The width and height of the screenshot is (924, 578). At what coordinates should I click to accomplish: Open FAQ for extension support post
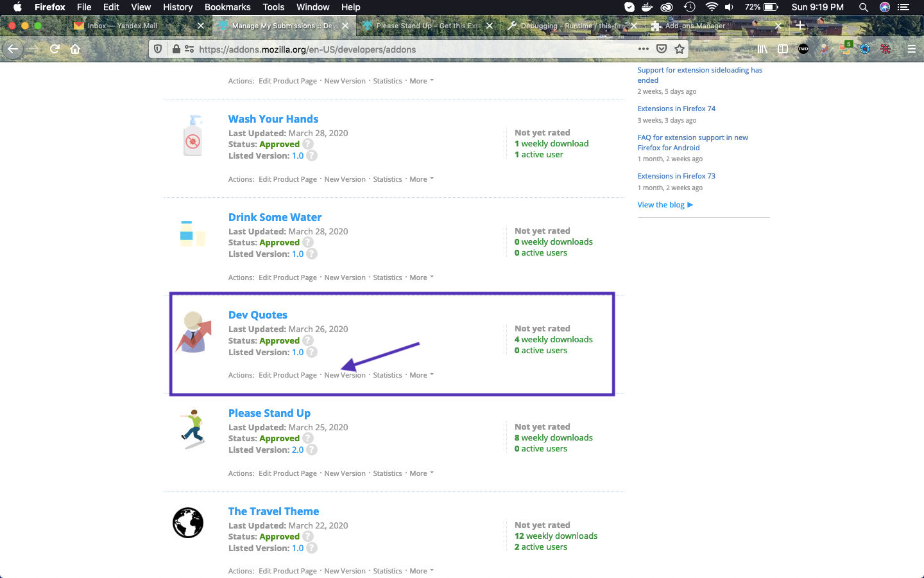[692, 143]
